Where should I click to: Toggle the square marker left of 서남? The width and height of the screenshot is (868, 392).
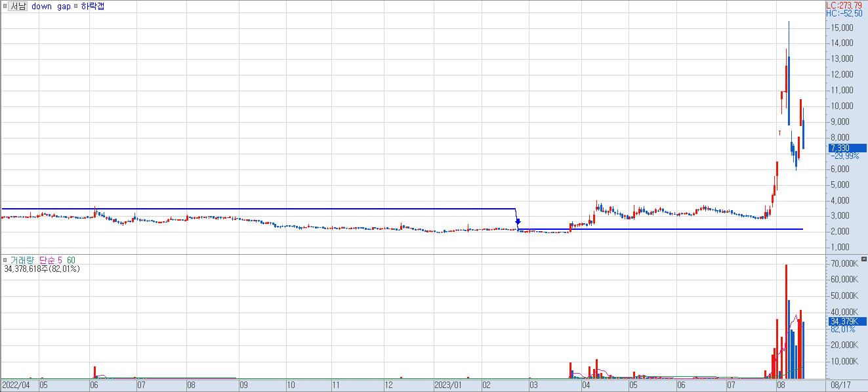pos(5,7)
